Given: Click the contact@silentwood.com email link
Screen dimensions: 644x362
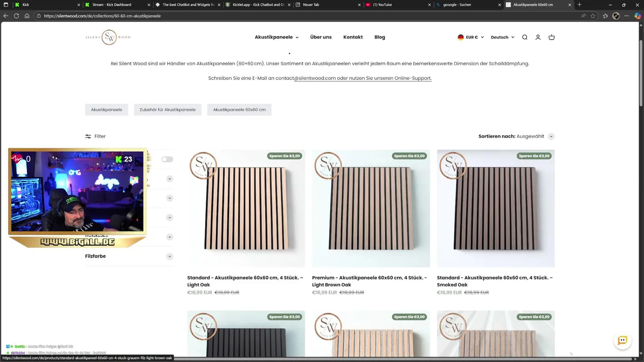Looking at the screenshot, I should coord(305,78).
